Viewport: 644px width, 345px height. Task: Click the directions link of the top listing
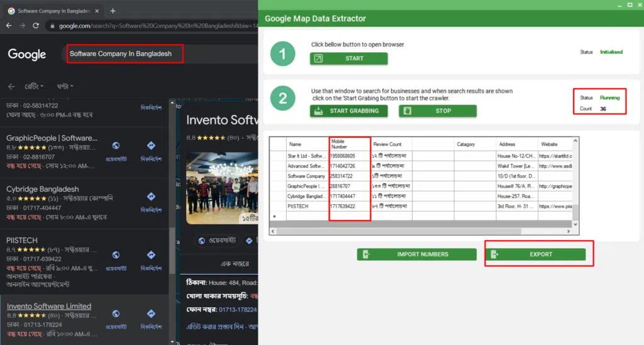151,107
